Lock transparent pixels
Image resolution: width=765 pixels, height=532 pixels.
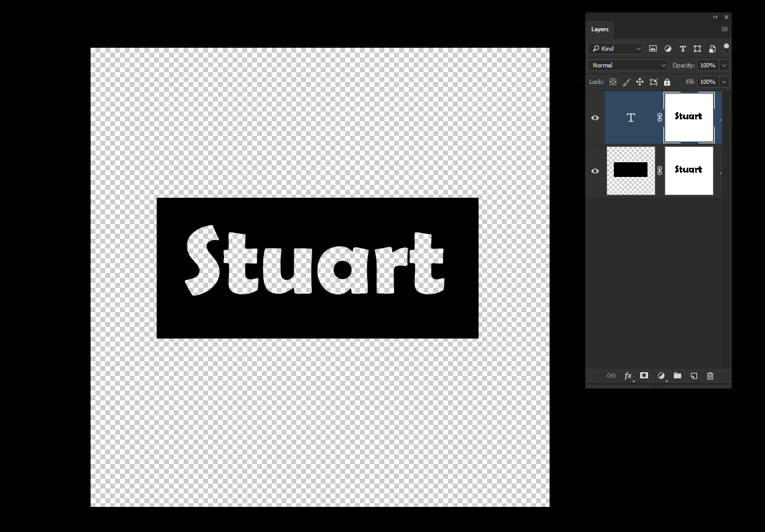613,82
